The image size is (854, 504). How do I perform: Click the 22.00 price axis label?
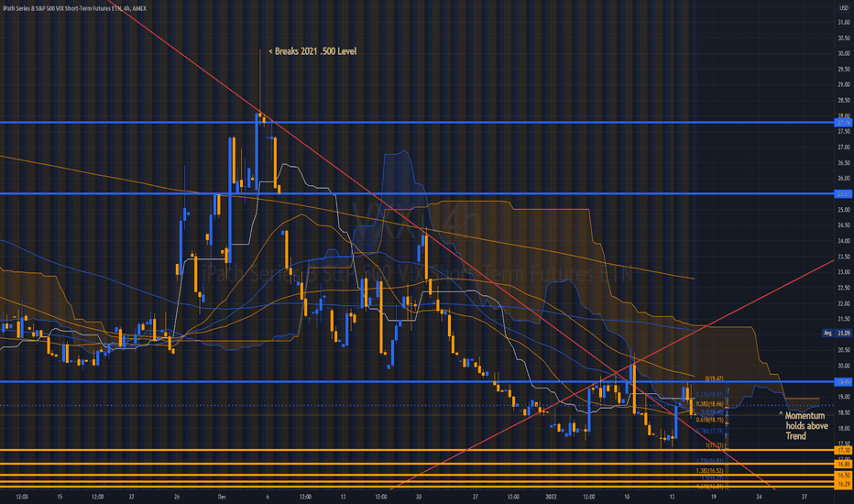tap(844, 303)
